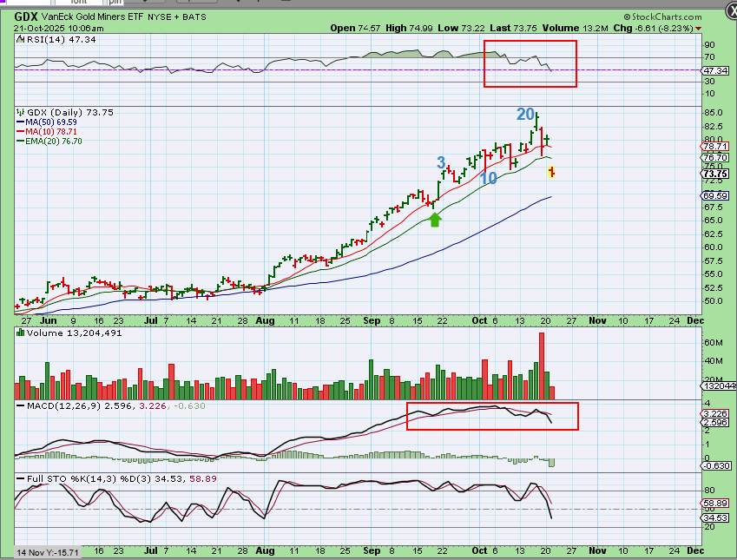Click the 69.59 price tag on right axis
Screen dimensions: 737x560
coord(715,195)
